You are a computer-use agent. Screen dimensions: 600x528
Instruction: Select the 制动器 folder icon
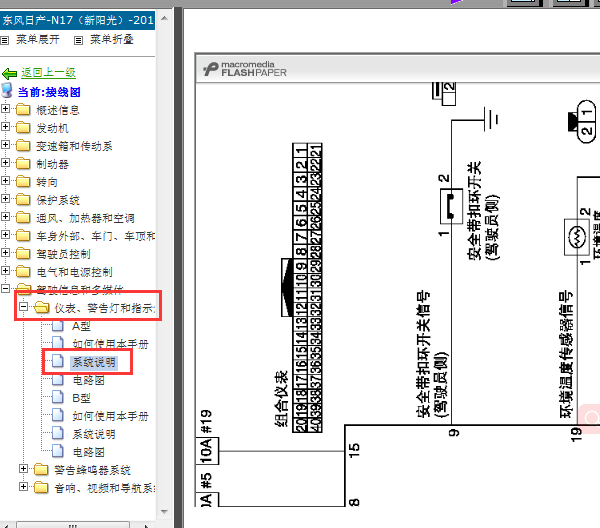tap(23, 164)
